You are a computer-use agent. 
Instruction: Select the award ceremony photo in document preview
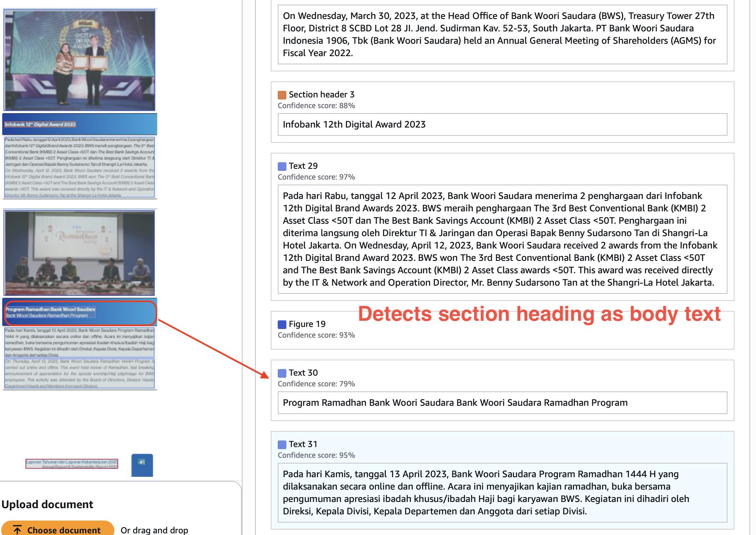tap(80, 60)
